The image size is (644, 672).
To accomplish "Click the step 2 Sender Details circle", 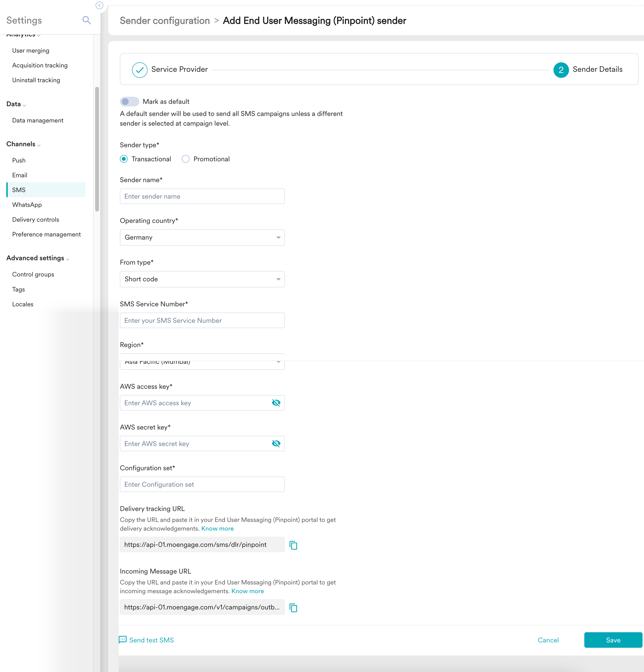I will 561,70.
